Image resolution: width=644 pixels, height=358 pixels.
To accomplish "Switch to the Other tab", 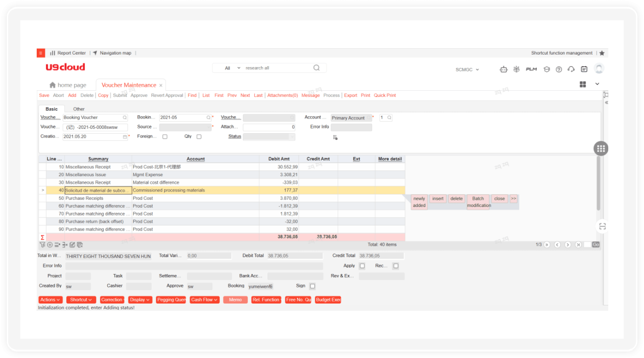I will (x=79, y=109).
